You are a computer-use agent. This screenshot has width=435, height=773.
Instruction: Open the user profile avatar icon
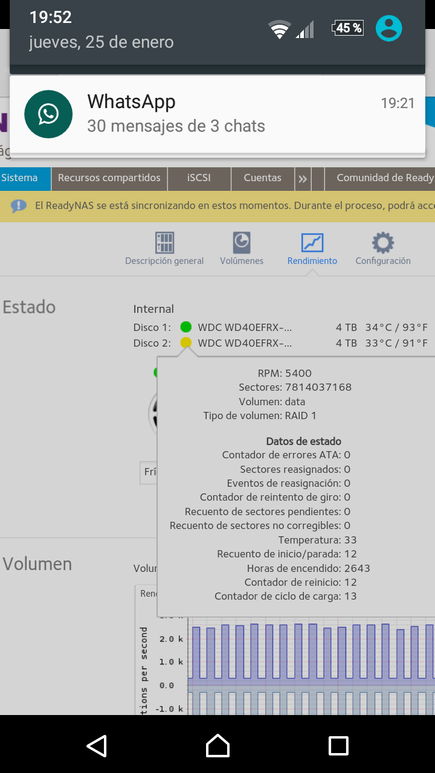(x=389, y=28)
